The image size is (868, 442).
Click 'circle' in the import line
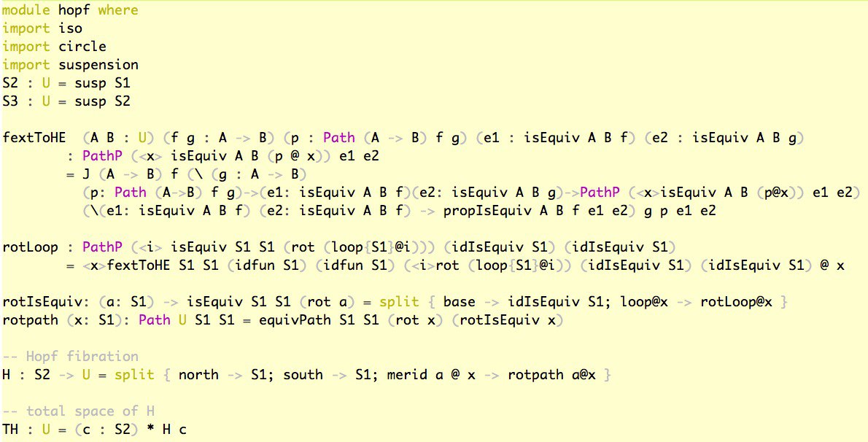click(82, 47)
